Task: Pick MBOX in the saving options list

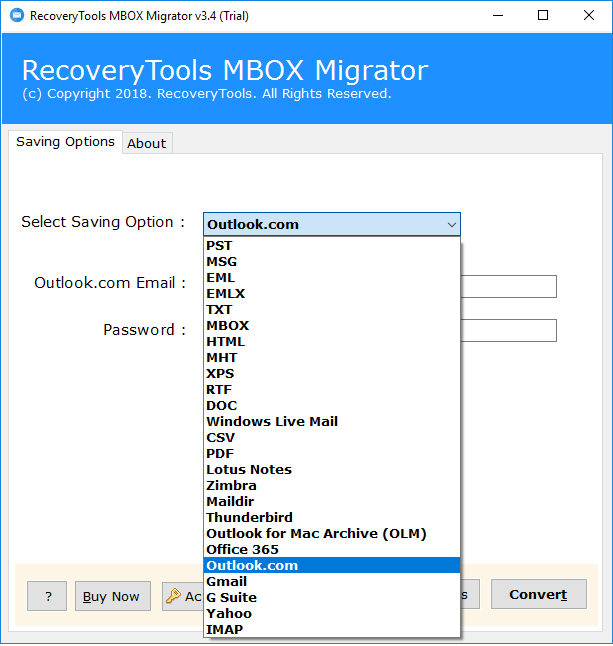Action: 332,325
